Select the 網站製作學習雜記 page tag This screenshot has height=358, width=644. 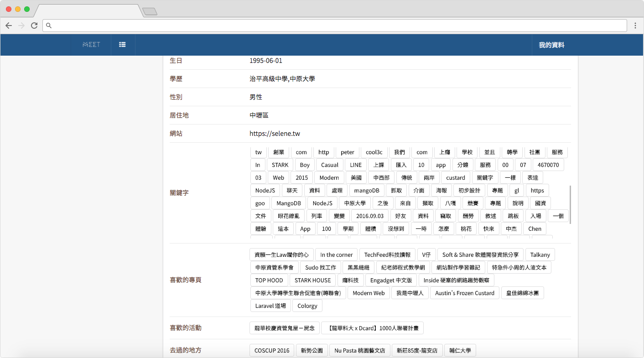point(458,268)
